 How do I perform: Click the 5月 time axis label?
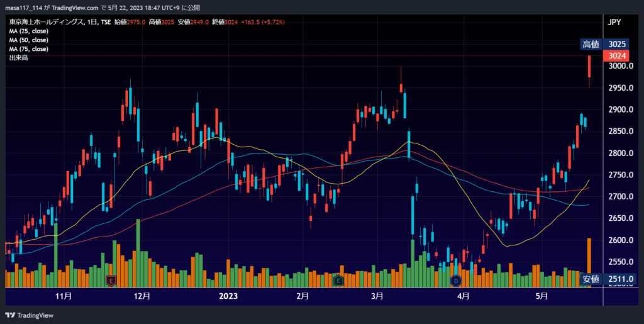click(541, 296)
